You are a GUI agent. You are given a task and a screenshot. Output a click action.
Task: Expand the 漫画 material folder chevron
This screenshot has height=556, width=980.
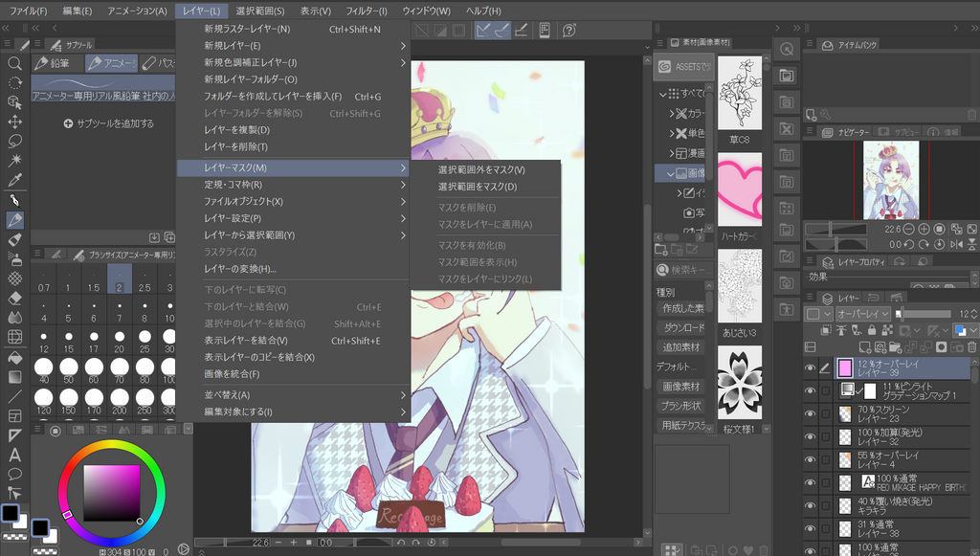(672, 153)
